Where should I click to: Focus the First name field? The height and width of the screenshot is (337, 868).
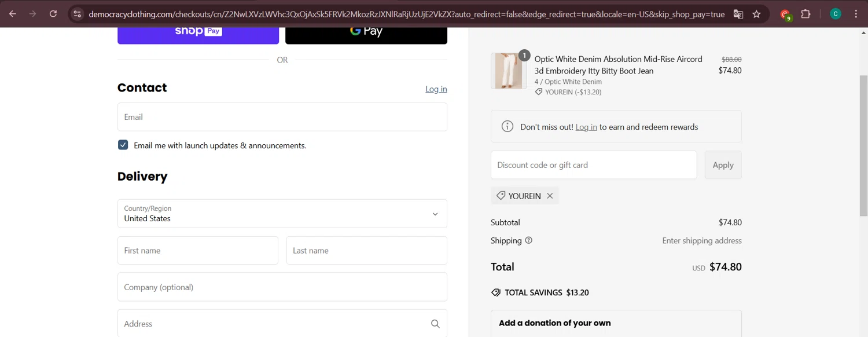pyautogui.click(x=198, y=250)
